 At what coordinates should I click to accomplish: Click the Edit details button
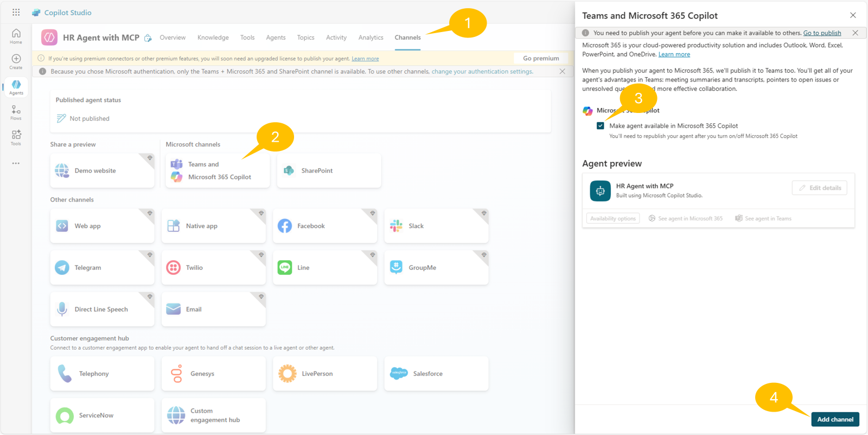click(x=820, y=188)
